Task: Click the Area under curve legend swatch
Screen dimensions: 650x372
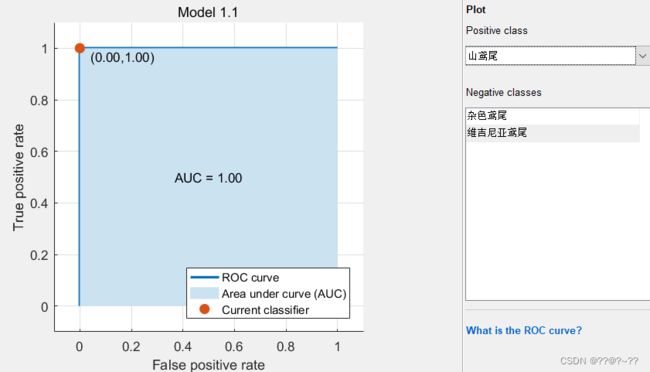Action: [x=204, y=293]
